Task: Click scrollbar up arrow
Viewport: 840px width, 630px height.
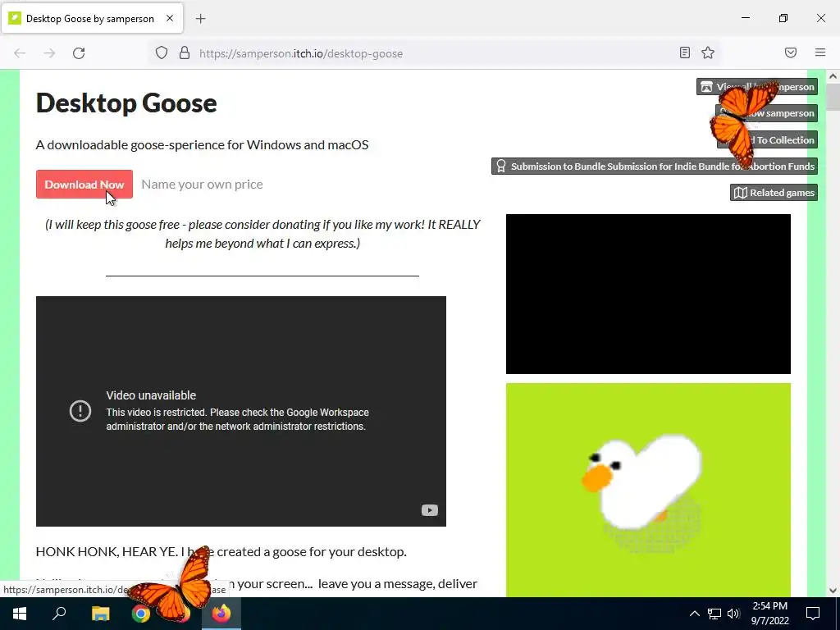Action: (x=833, y=76)
